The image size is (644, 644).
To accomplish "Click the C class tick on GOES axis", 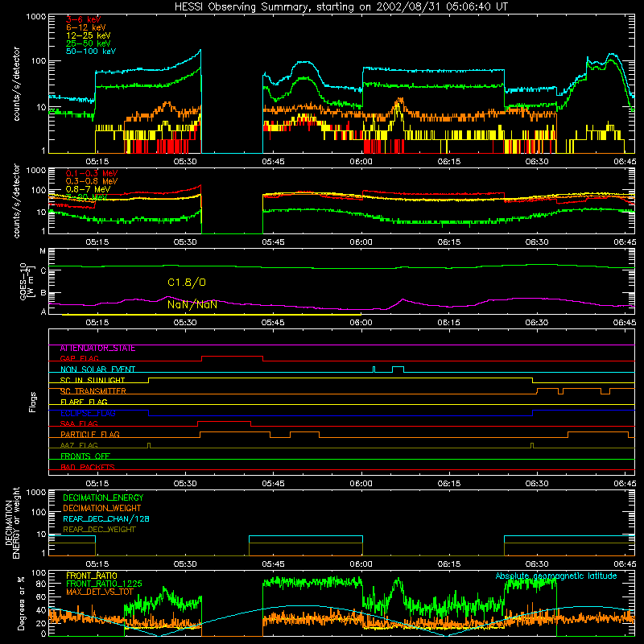I will click(x=43, y=270).
